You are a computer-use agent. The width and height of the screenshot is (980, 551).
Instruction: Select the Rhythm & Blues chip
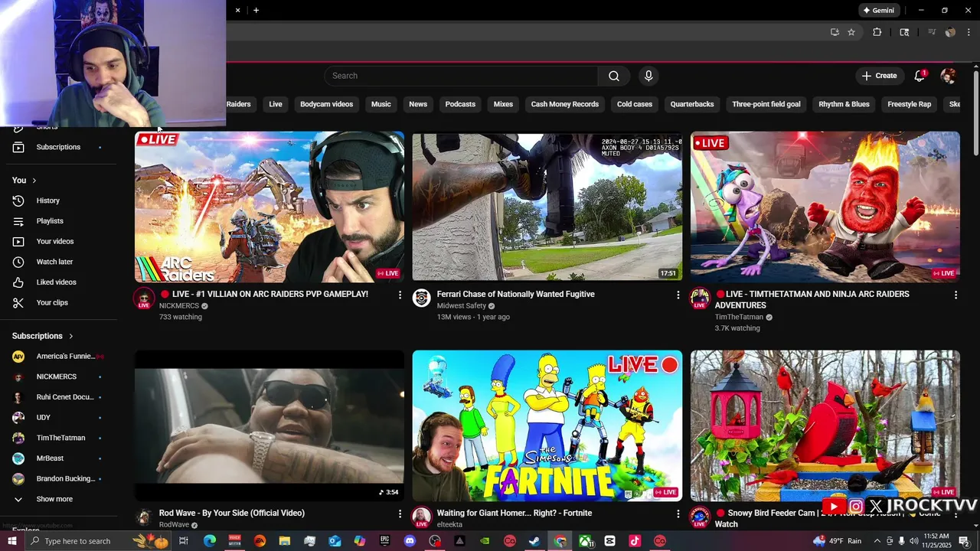point(844,104)
